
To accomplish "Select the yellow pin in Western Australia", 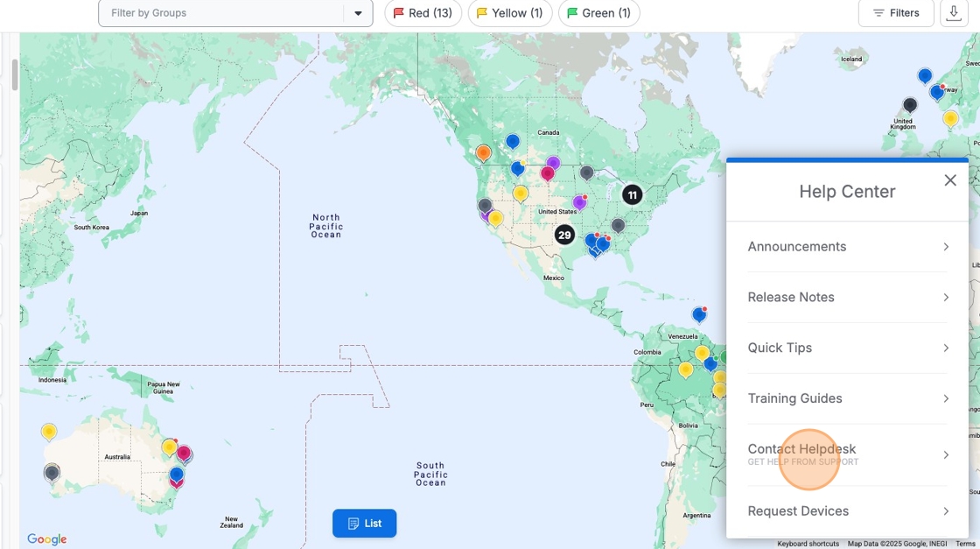I will (x=49, y=432).
